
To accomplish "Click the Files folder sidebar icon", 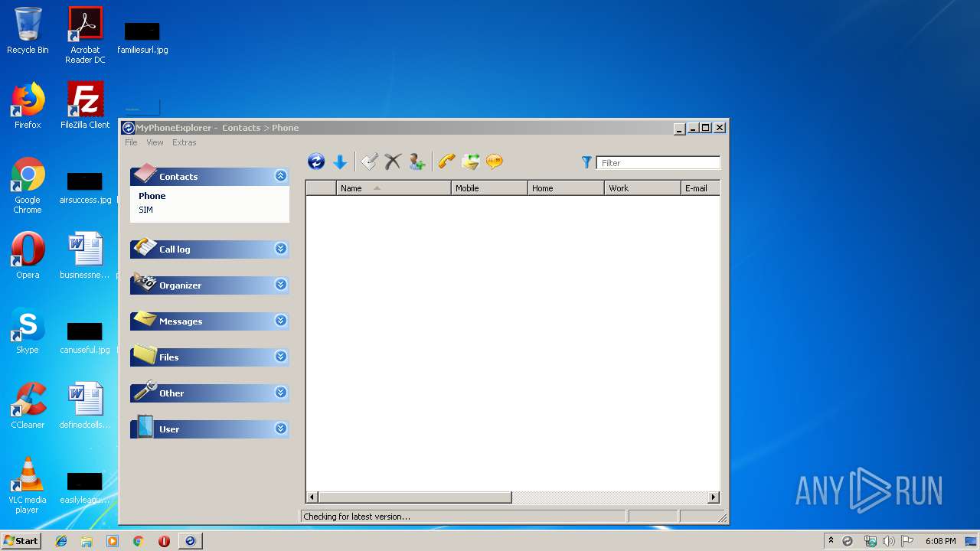I will tap(145, 354).
